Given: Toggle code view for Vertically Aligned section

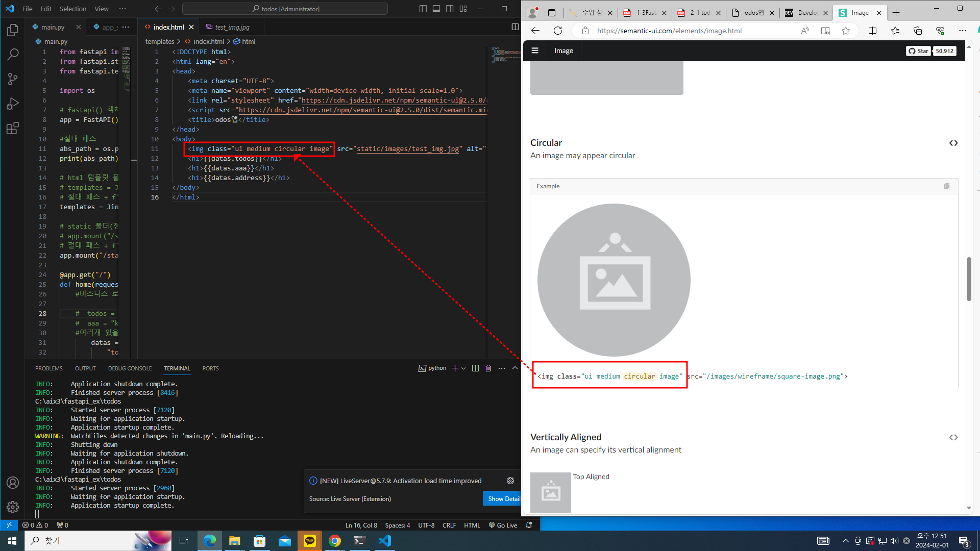Looking at the screenshot, I should pos(953,437).
